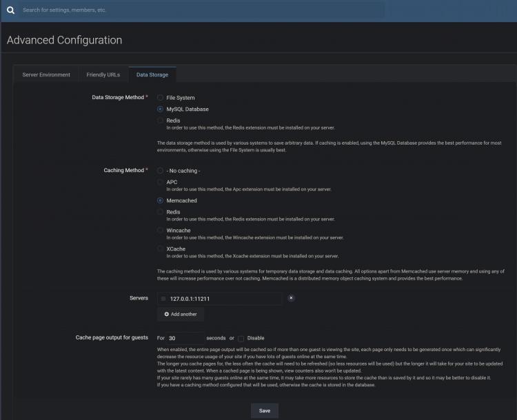The height and width of the screenshot is (420, 517).
Task: Select Wincache caching method
Action: point(161,231)
